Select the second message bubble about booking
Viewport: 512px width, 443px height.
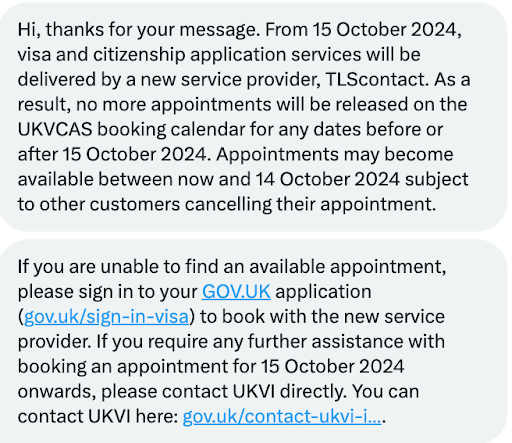click(x=253, y=341)
